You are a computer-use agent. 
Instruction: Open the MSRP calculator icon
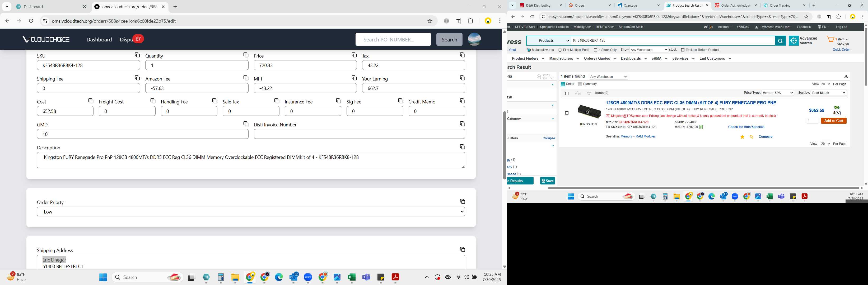(x=701, y=127)
